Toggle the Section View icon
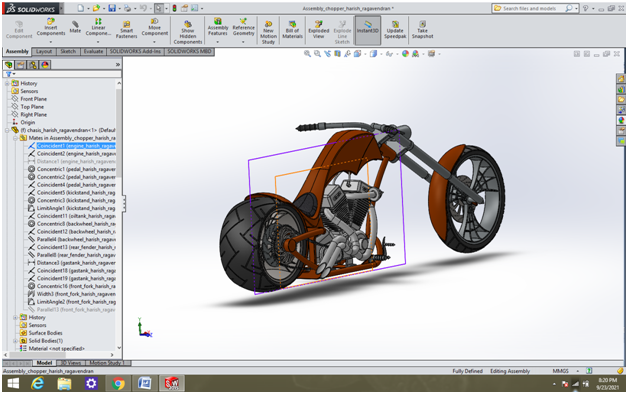This screenshot has width=628, height=394. click(338, 54)
